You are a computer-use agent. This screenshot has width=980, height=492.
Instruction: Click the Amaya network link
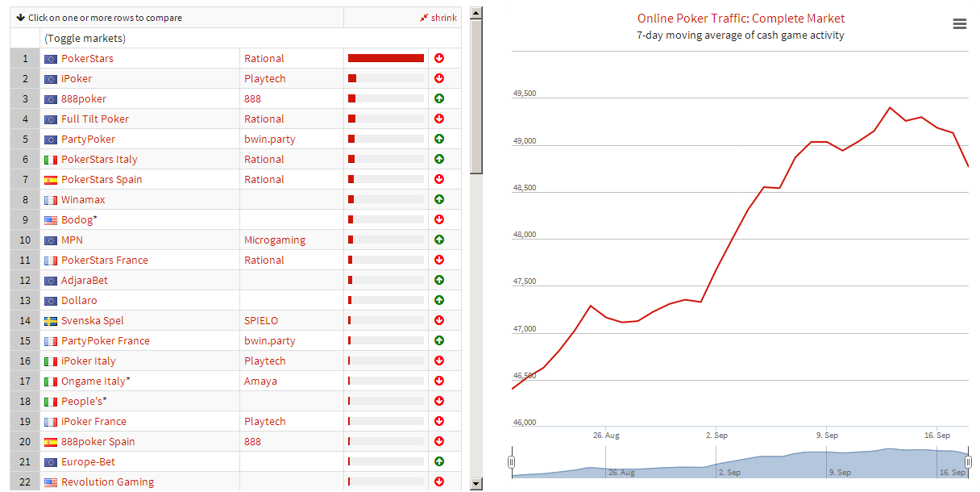260,381
